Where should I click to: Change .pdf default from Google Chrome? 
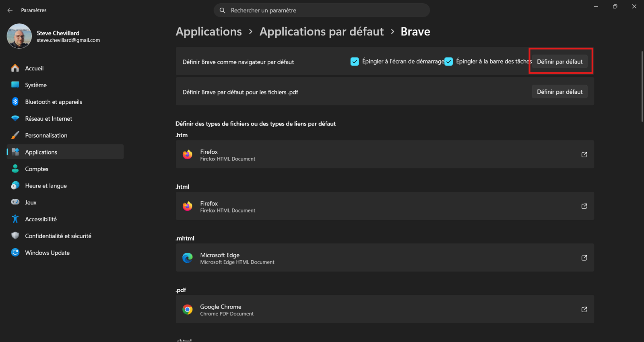tap(385, 309)
